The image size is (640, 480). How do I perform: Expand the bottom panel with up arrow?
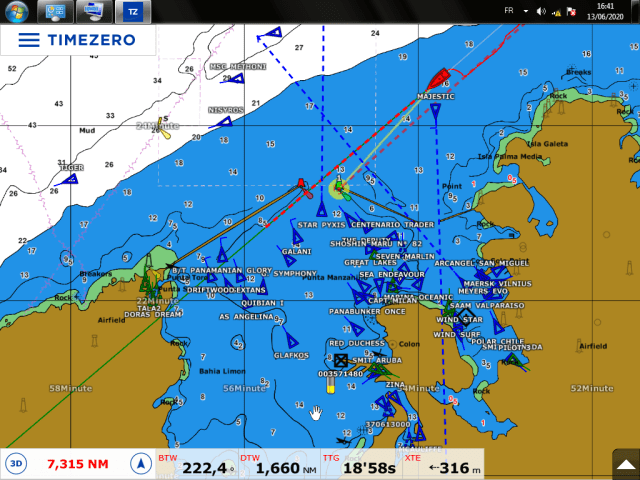pyautogui.click(x=623, y=463)
